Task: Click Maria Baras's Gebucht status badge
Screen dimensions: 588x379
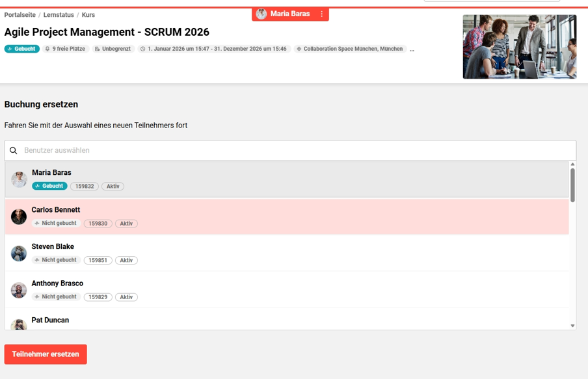Action: (49, 187)
